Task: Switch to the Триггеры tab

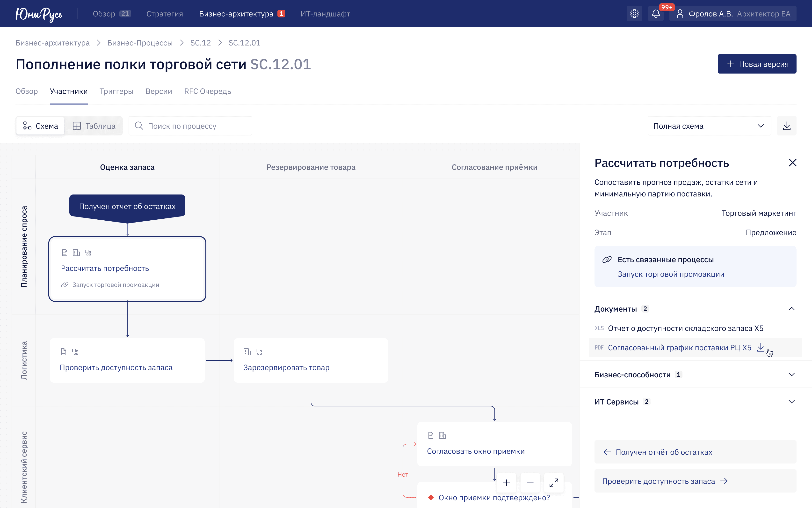Action: 116,91
